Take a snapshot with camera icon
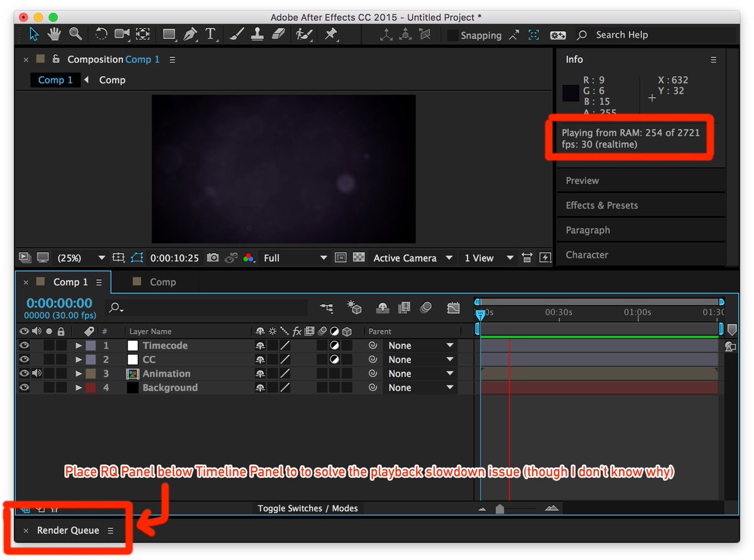The height and width of the screenshot is (560, 754). point(213,258)
